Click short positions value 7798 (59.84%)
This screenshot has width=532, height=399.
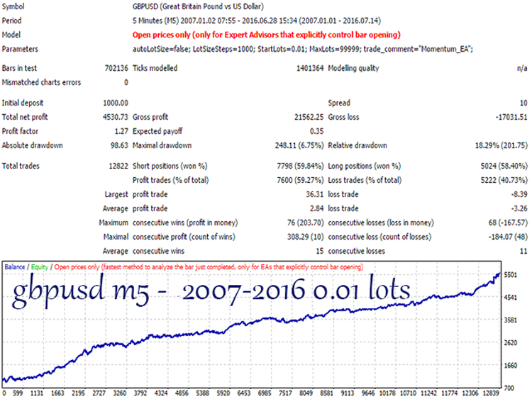coord(300,166)
